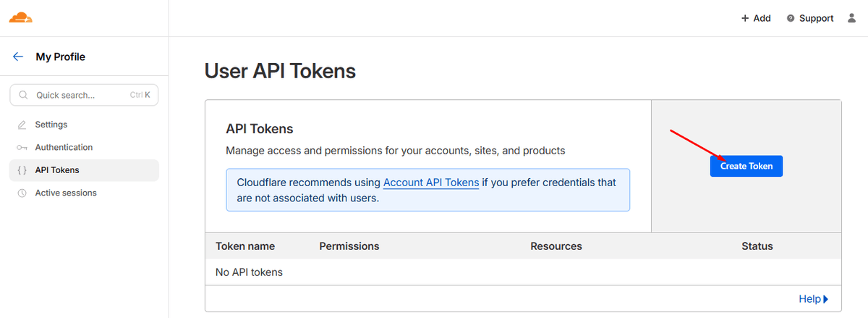Follow the Account API Tokens link
868x318 pixels.
[x=431, y=183]
